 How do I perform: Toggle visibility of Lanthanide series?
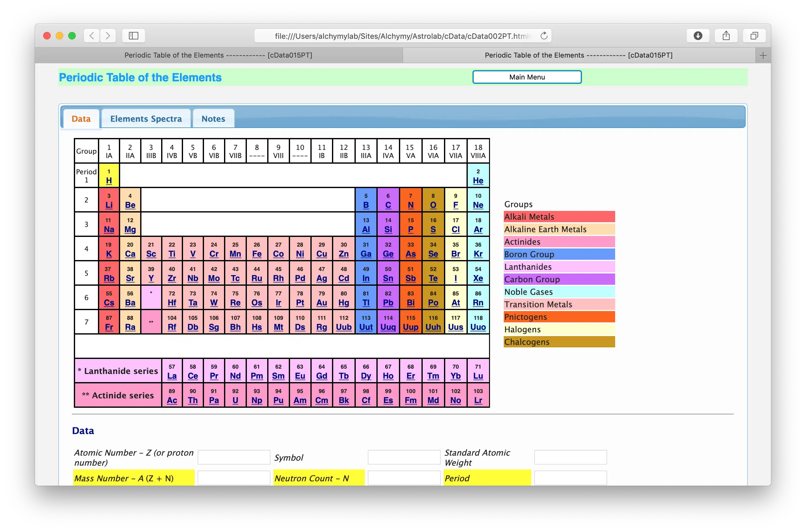119,371
